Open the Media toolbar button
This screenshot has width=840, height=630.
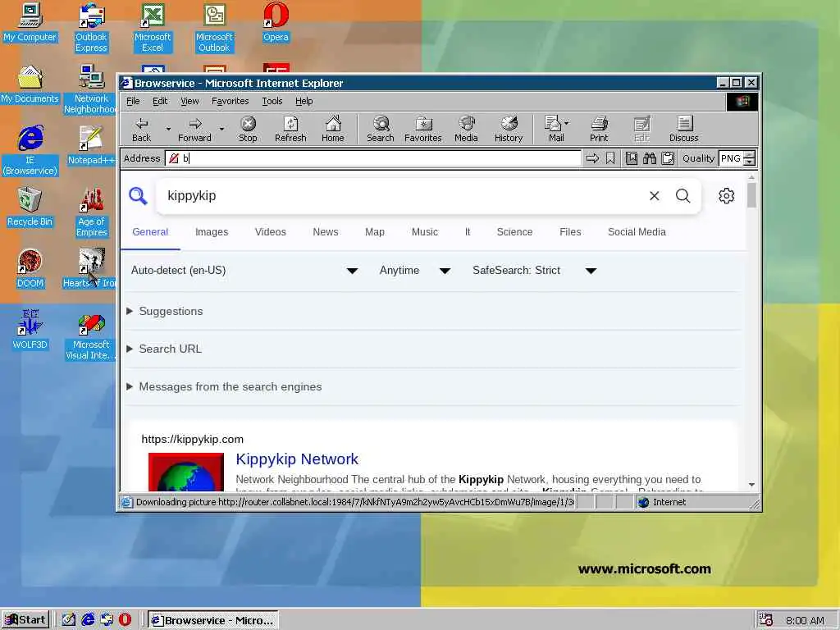tap(466, 129)
